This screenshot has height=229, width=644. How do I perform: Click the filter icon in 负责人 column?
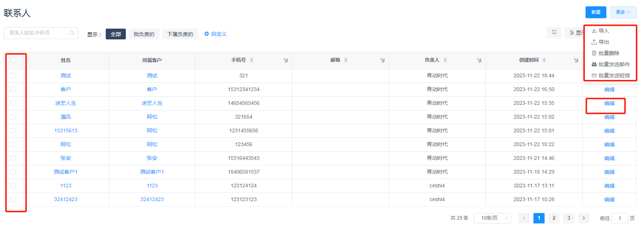click(x=479, y=61)
